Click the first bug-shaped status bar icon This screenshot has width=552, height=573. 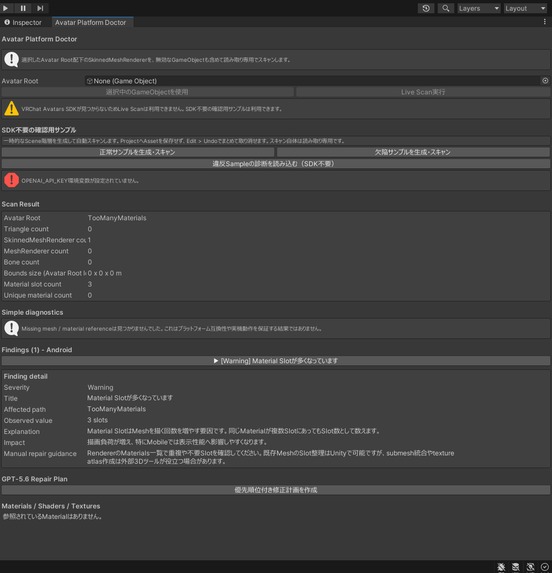click(x=501, y=567)
